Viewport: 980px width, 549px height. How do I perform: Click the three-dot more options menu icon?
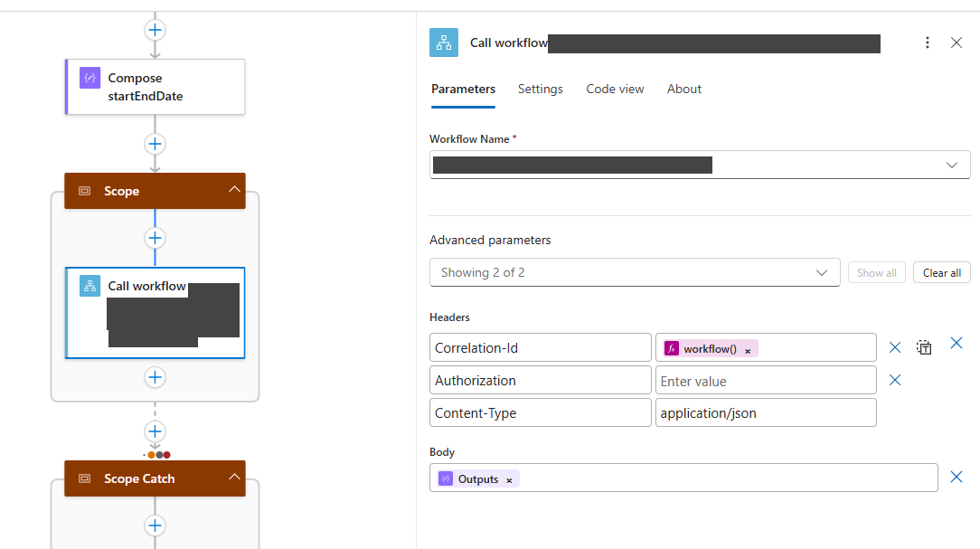point(927,43)
